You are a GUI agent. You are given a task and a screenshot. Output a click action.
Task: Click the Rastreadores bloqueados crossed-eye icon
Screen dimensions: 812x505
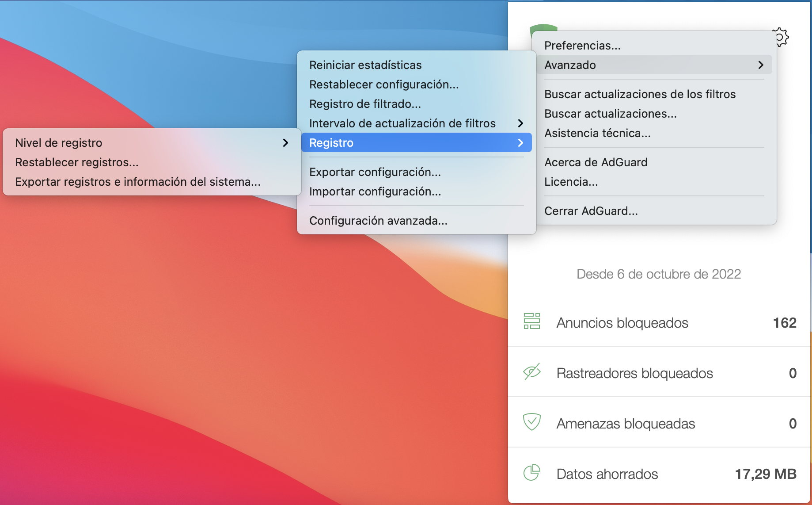[x=531, y=372]
